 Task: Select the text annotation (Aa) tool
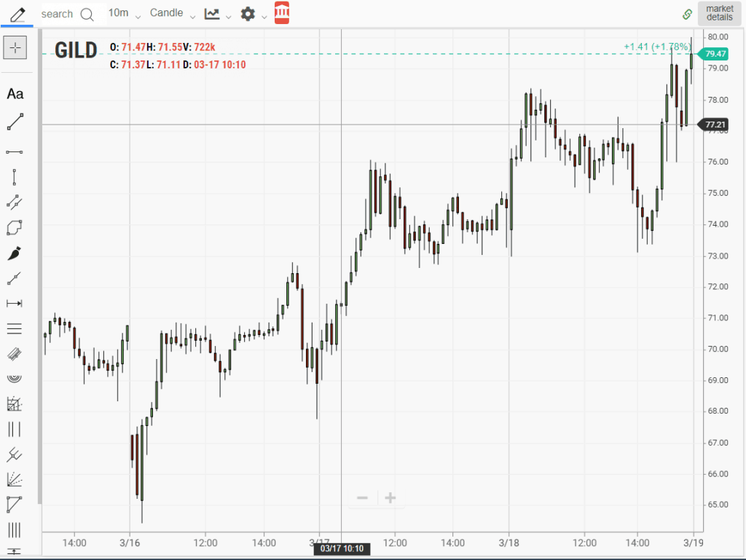[x=15, y=94]
